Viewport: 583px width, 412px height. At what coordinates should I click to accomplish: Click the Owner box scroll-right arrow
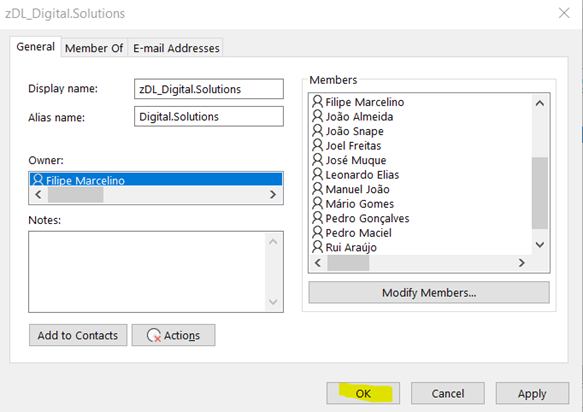[273, 194]
